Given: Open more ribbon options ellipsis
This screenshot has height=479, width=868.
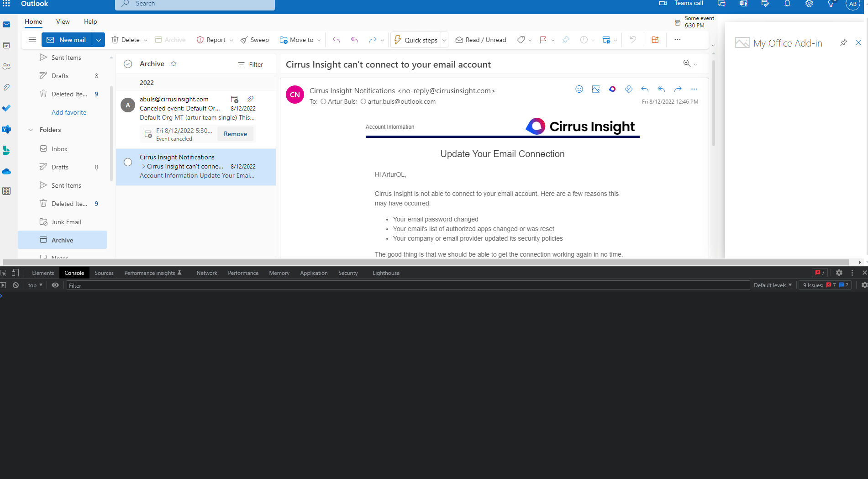Looking at the screenshot, I should pos(678,40).
